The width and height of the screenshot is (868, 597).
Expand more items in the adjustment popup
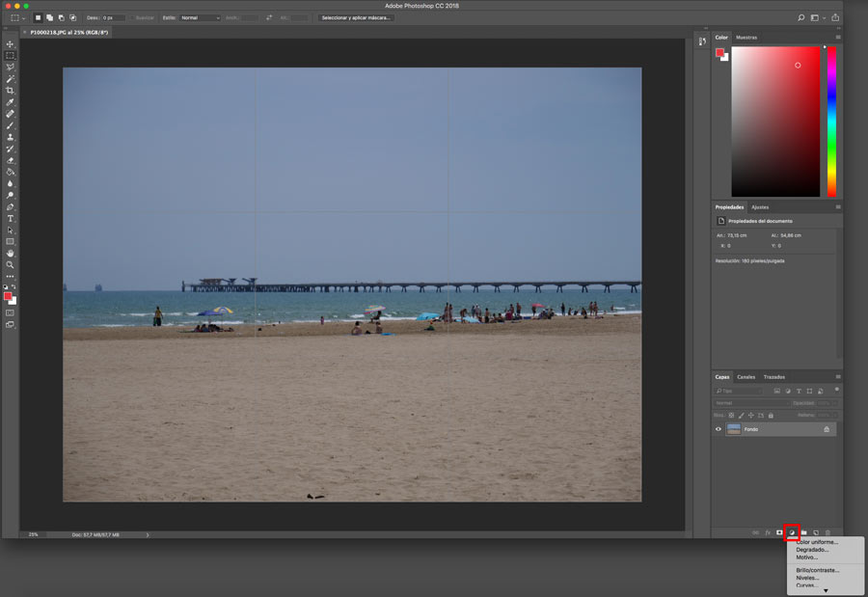[825, 590]
